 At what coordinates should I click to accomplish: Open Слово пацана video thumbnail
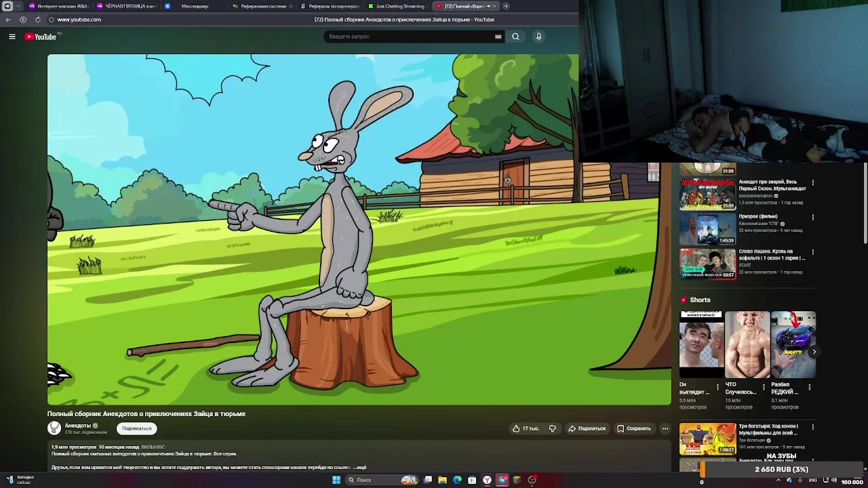pyautogui.click(x=707, y=264)
